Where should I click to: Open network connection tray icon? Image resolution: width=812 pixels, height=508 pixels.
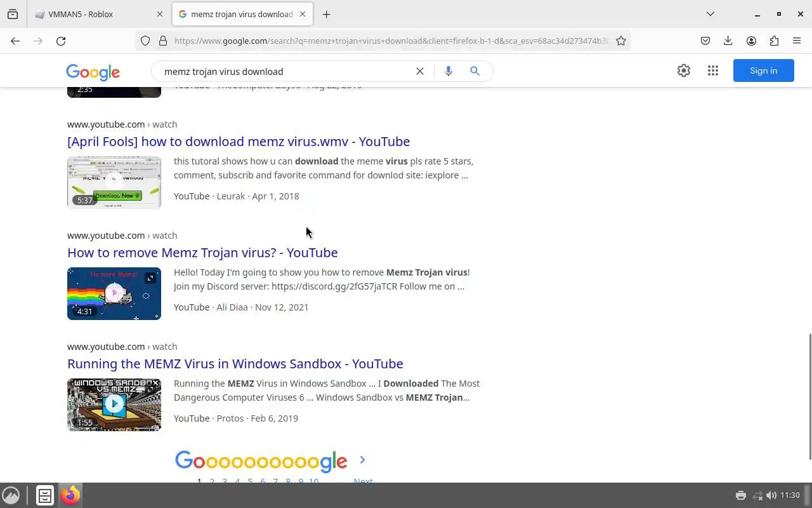[x=757, y=495]
